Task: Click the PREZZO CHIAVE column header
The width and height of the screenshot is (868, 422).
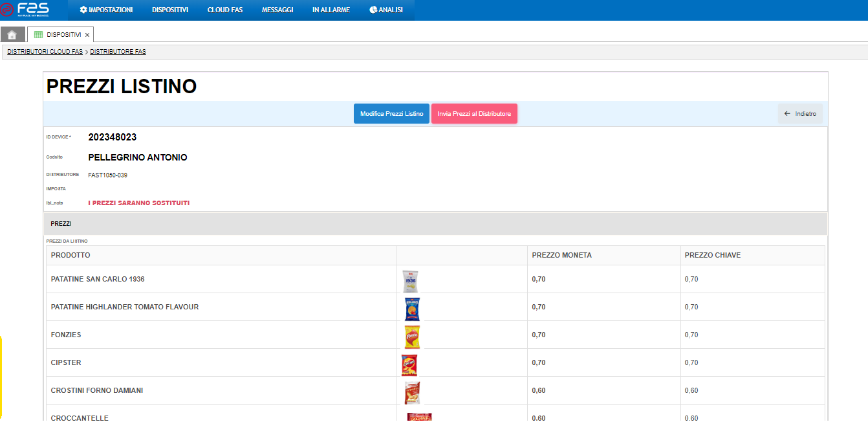Action: (713, 255)
